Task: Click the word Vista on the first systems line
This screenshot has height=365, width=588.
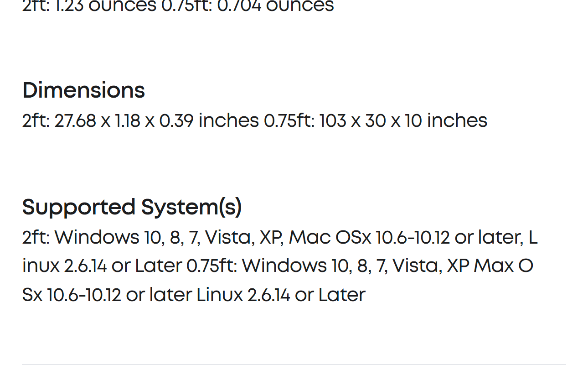Action: pyautogui.click(x=229, y=238)
